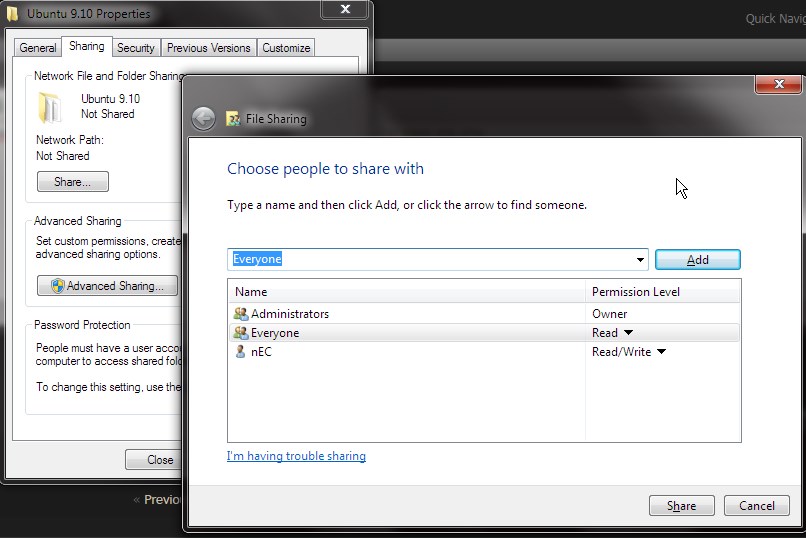The image size is (806, 538).
Task: Click the Add button
Action: click(x=698, y=259)
